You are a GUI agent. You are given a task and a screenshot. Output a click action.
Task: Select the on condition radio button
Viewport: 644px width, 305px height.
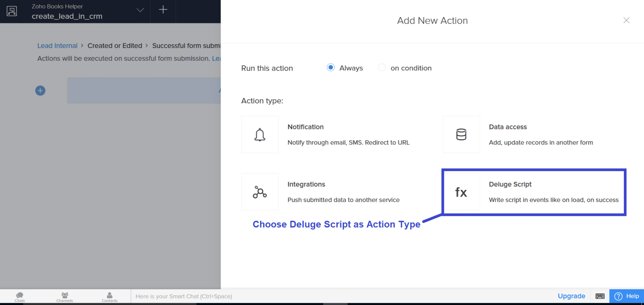click(x=382, y=68)
